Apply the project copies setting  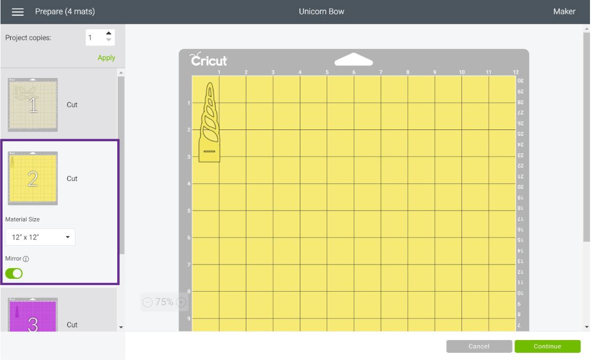click(106, 58)
